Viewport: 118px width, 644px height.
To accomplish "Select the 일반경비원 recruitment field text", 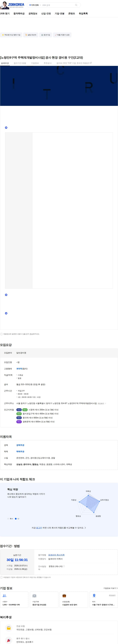I will point(21,353).
